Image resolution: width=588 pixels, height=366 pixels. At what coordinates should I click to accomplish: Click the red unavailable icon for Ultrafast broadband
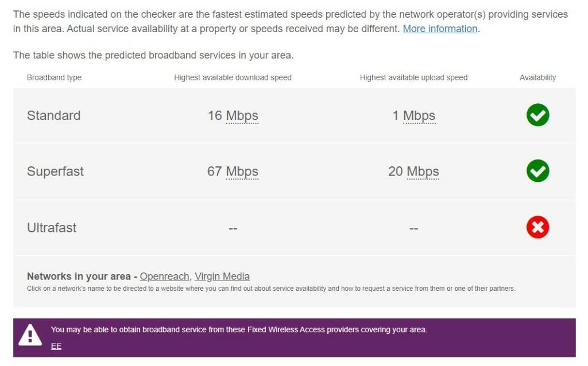(537, 227)
